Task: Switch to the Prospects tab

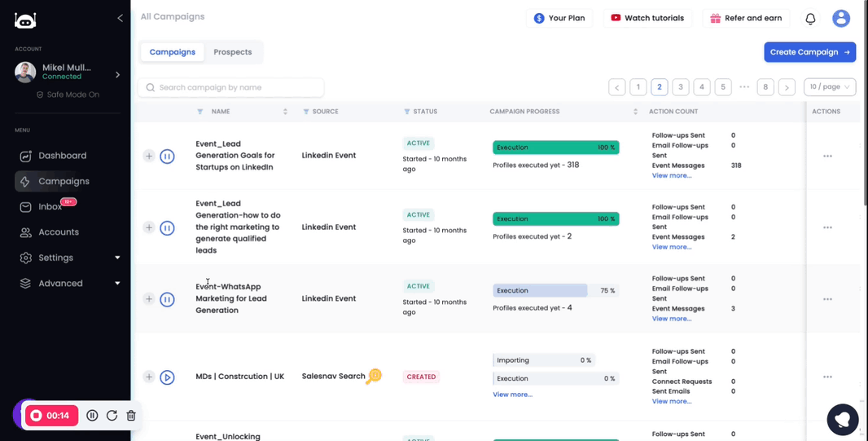Action: point(233,52)
